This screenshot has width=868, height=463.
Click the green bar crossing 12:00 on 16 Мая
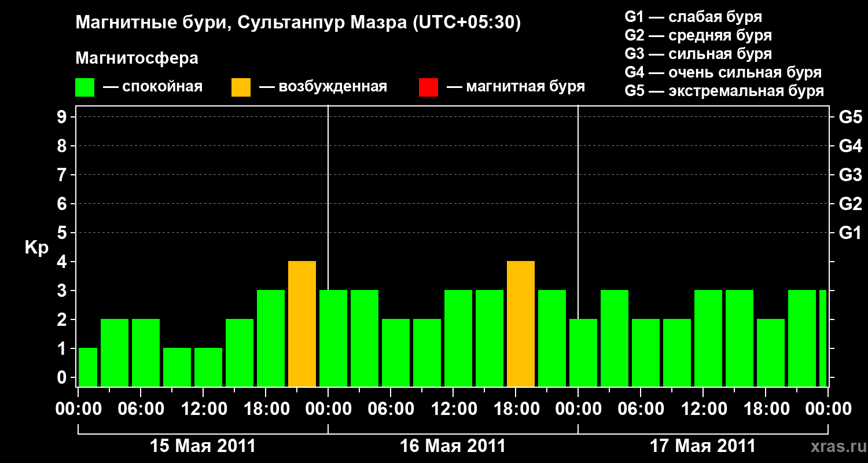(458, 339)
